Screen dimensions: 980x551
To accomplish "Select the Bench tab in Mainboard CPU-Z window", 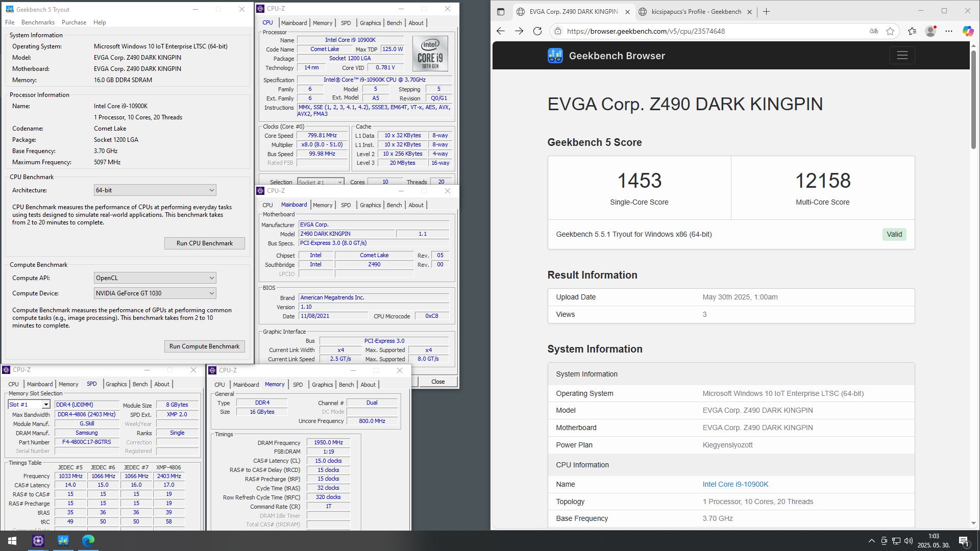I will (394, 205).
